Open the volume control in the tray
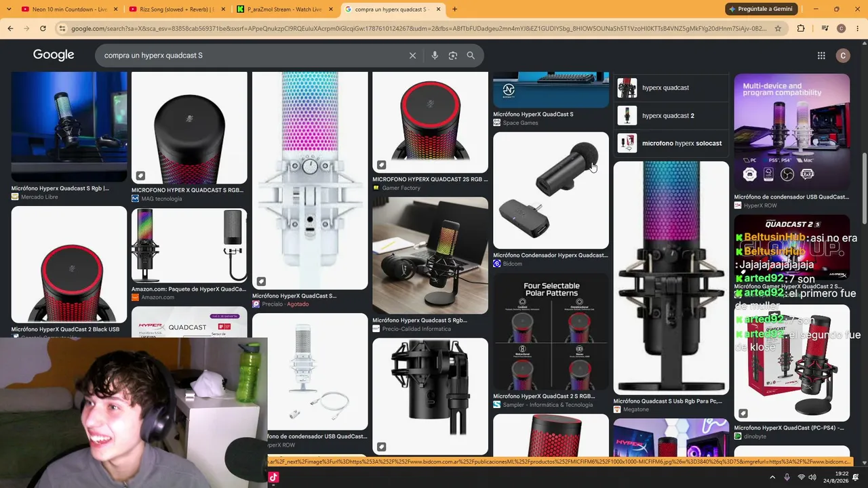Screen dimensions: 868x488 point(813,477)
